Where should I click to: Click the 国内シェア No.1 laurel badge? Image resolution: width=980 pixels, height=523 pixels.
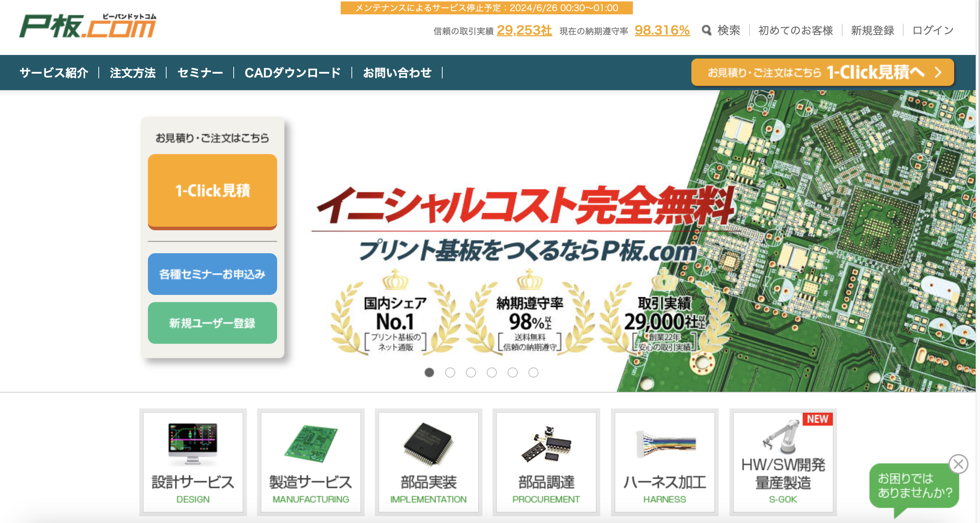[395, 313]
